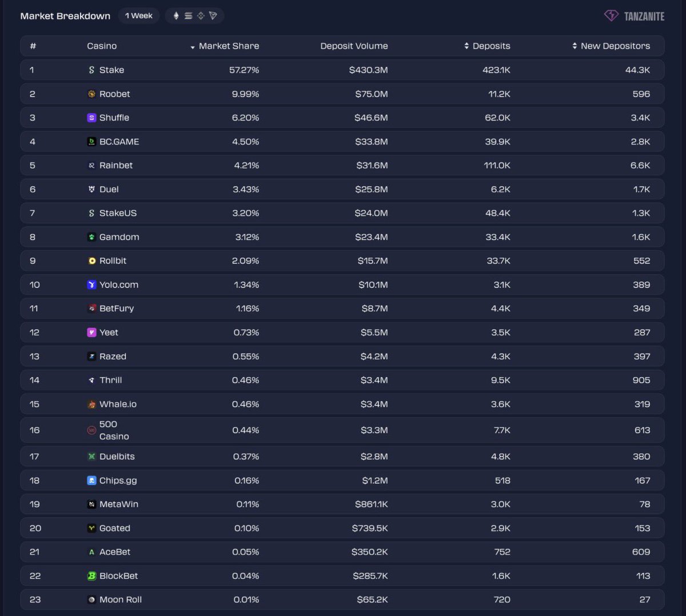Sort the table by Market Share column
Image resolution: width=686 pixels, height=616 pixels.
(225, 46)
